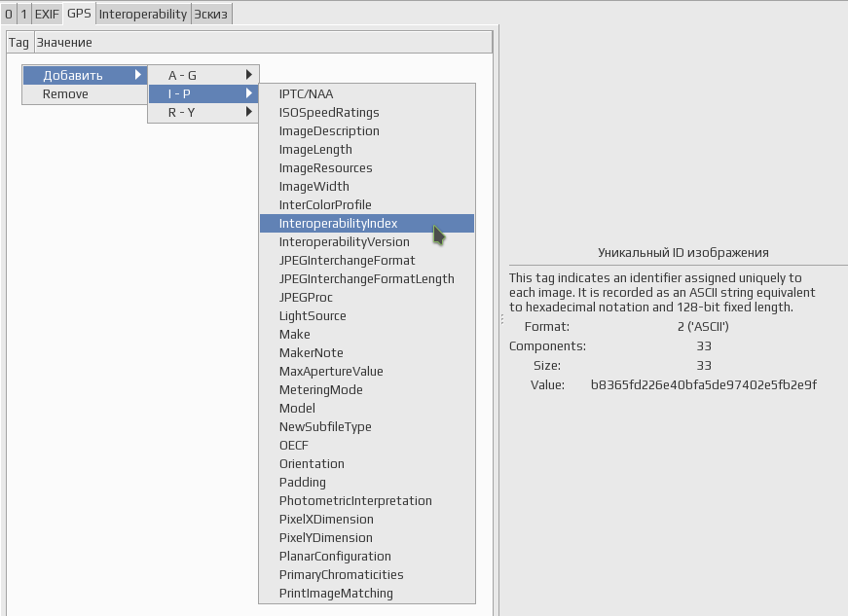
Task: Choose ImageLength in the submenu
Action: [x=367, y=149]
